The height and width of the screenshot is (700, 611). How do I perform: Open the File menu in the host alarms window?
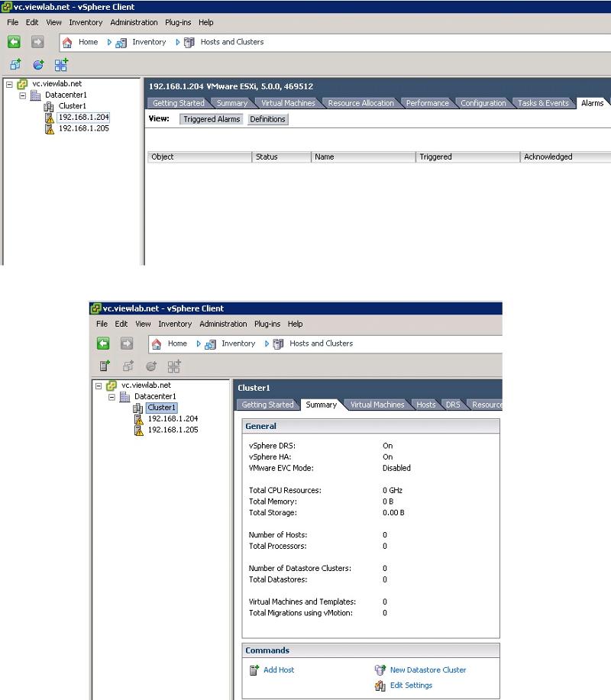(12, 22)
